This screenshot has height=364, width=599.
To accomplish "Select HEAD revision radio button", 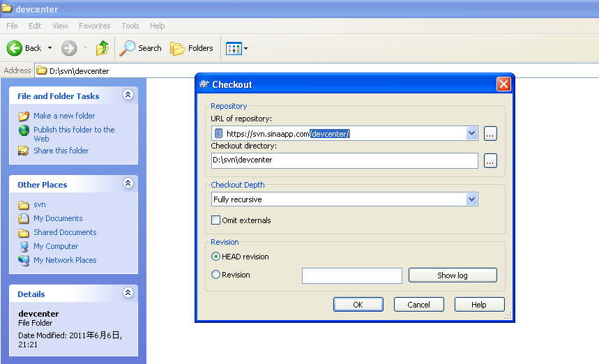I will 216,257.
